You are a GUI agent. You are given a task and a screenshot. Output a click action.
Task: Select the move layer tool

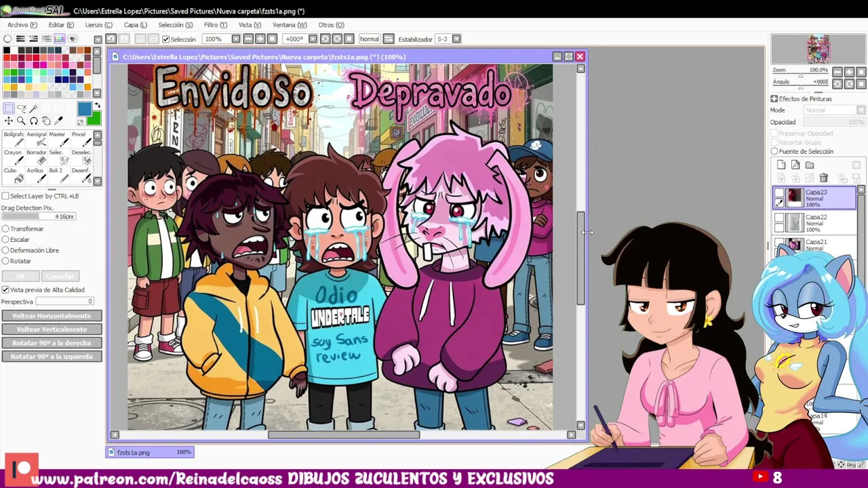click(x=9, y=121)
